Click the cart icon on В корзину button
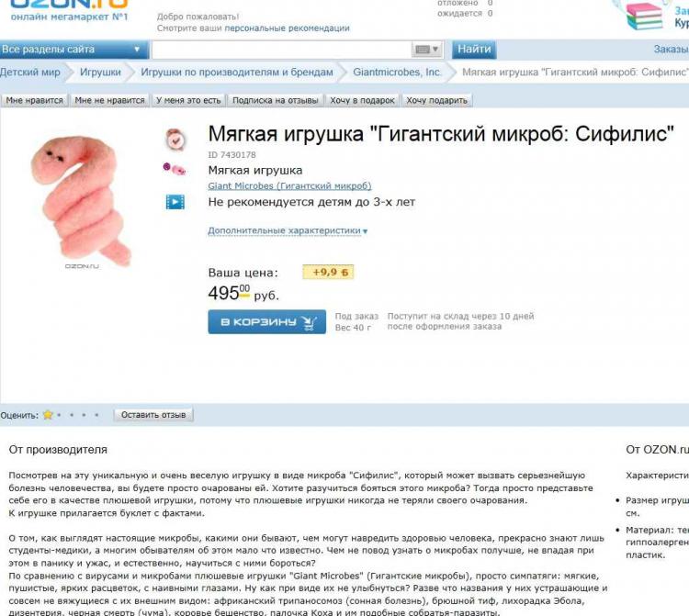 pyautogui.click(x=309, y=322)
